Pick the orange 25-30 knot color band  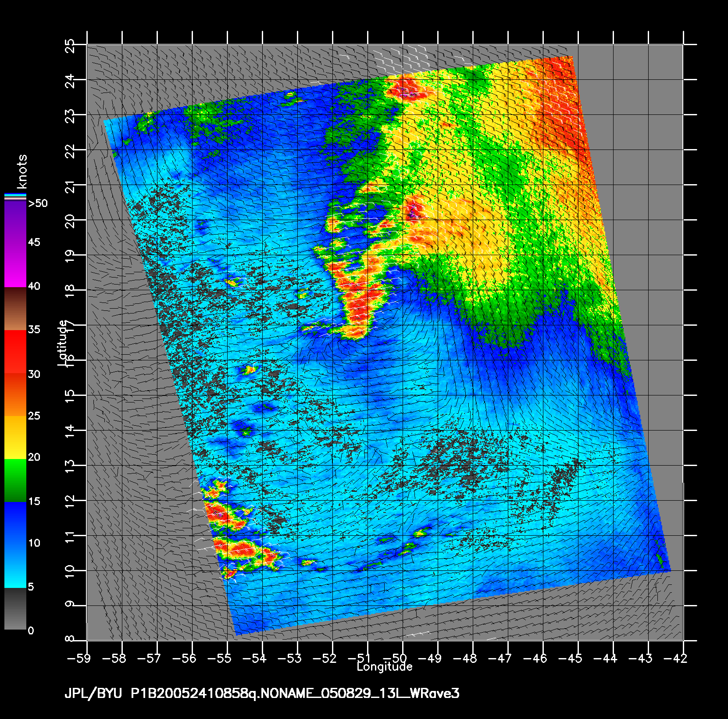(15, 394)
